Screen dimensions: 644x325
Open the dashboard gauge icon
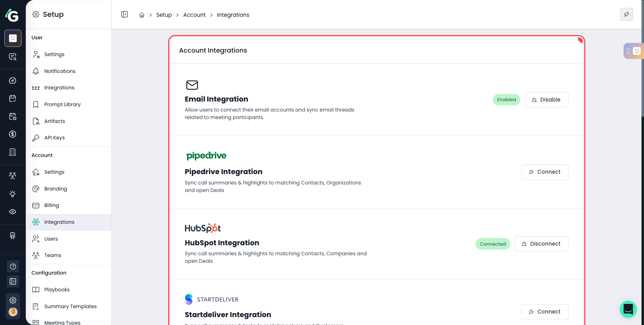(x=13, y=80)
